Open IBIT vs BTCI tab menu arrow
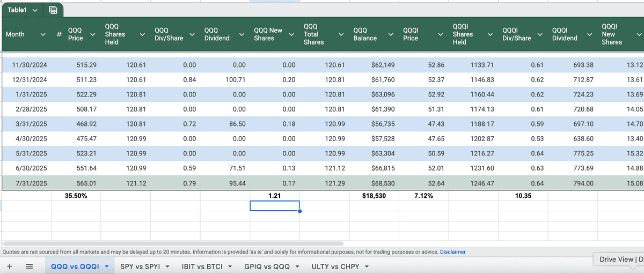The width and height of the screenshot is (644, 274). (230, 266)
